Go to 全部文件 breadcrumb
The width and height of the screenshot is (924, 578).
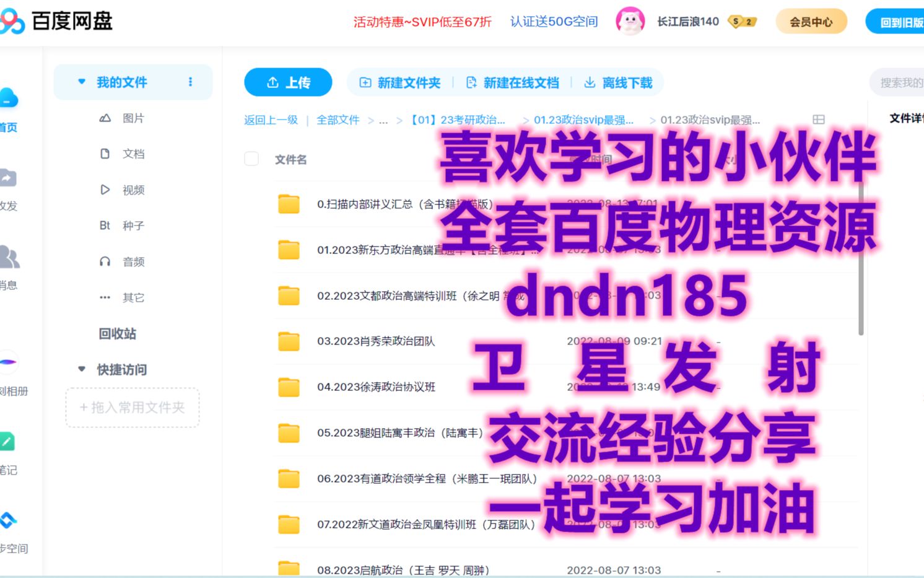[338, 120]
